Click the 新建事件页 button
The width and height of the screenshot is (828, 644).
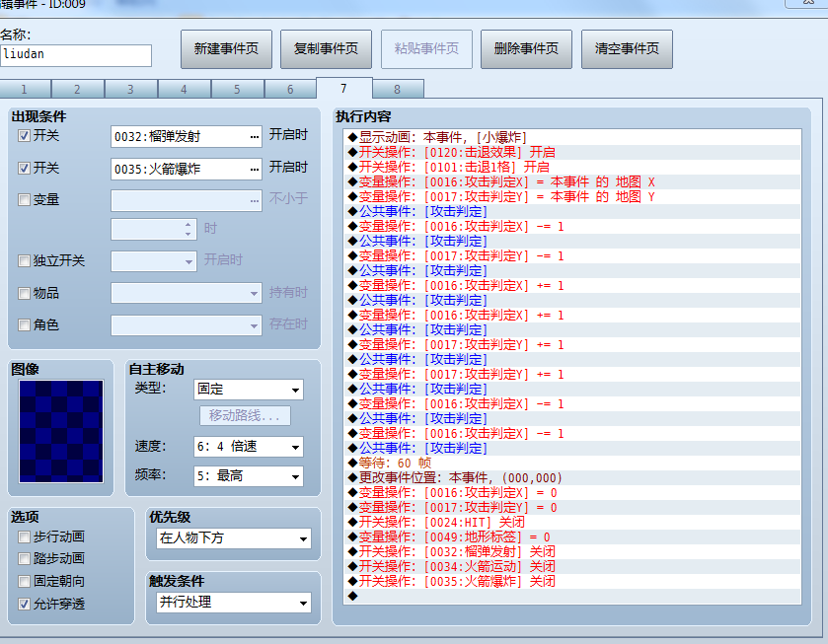226,49
